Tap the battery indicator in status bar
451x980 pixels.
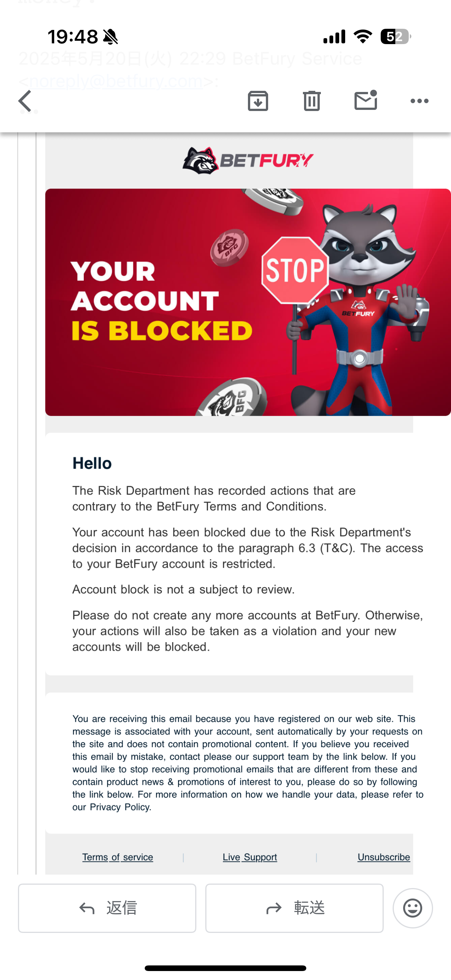395,37
